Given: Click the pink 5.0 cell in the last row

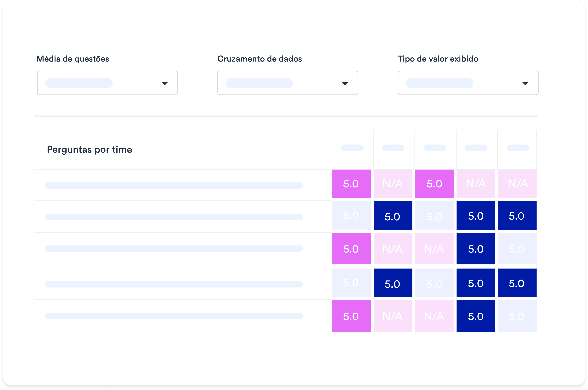Looking at the screenshot, I should [x=352, y=316].
